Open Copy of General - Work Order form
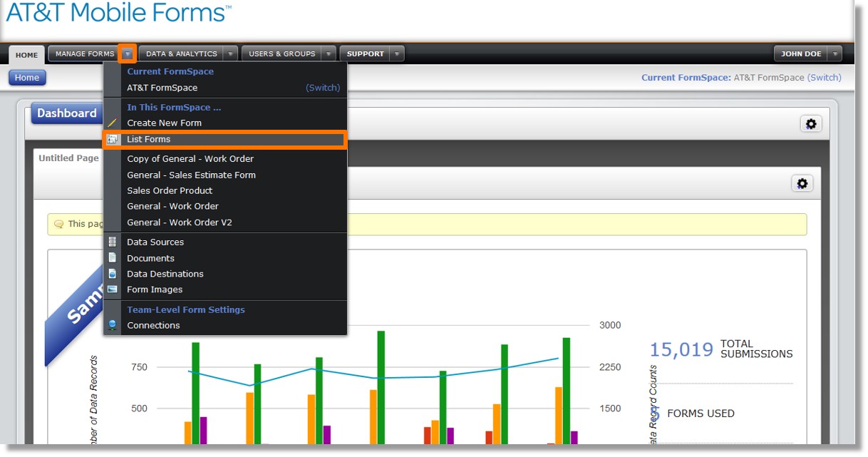The height and width of the screenshot is (457, 868). pos(190,159)
